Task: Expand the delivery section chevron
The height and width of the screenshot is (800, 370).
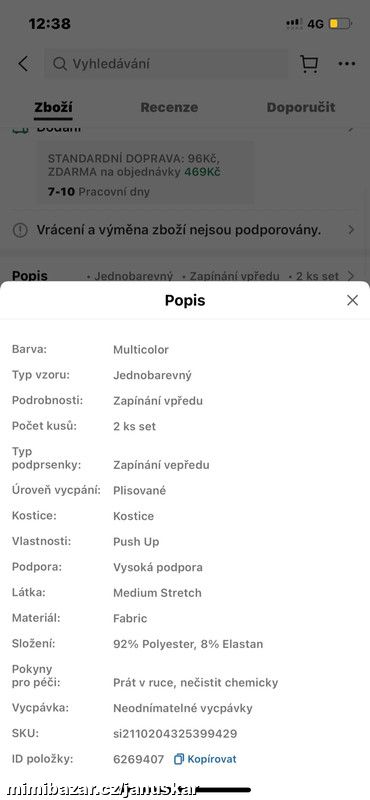Action: click(x=351, y=129)
